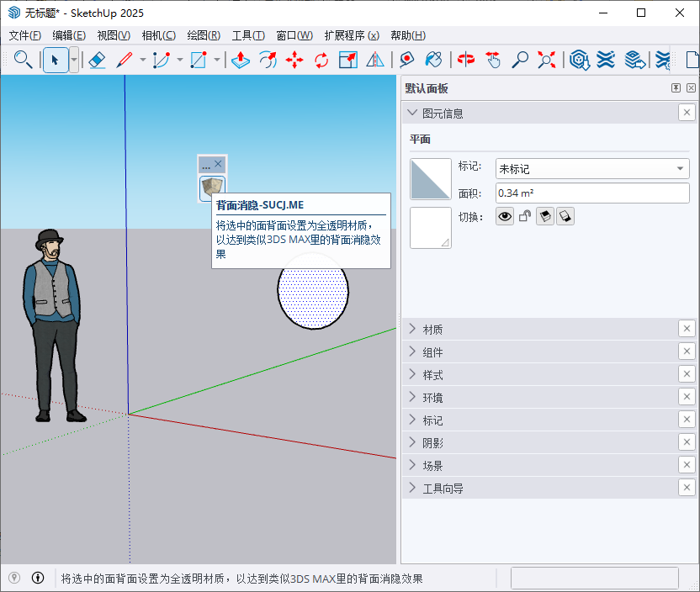Activate the Move tool
Viewport: 700px width, 592px height.
pos(296,60)
